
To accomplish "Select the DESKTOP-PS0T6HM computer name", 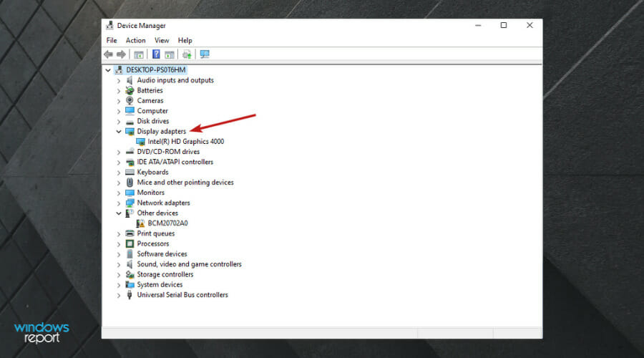I will click(156, 70).
